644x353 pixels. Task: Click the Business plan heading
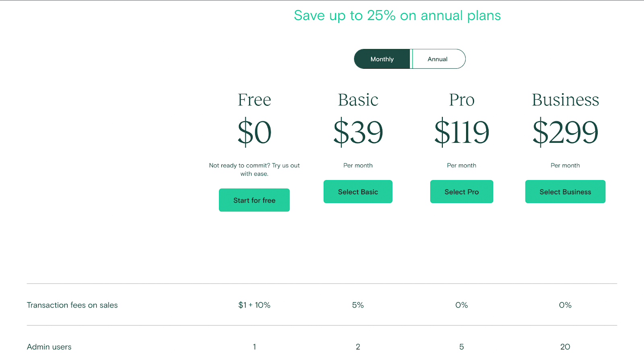(x=566, y=100)
